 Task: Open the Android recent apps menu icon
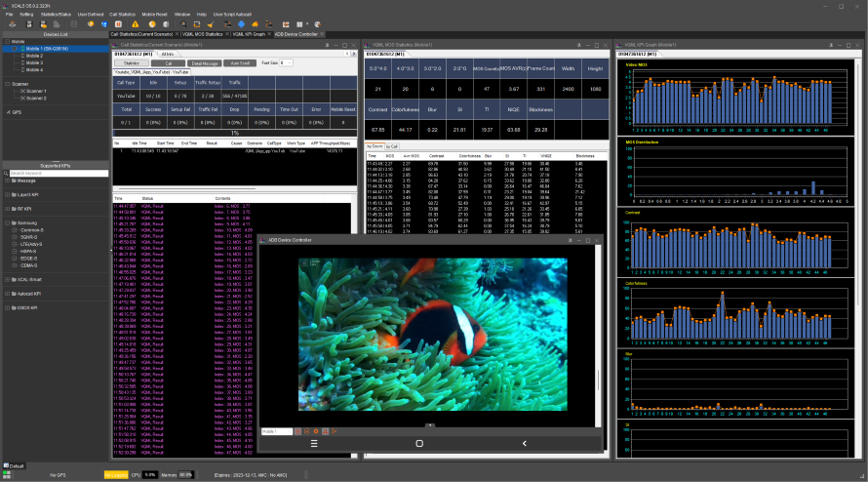point(313,443)
